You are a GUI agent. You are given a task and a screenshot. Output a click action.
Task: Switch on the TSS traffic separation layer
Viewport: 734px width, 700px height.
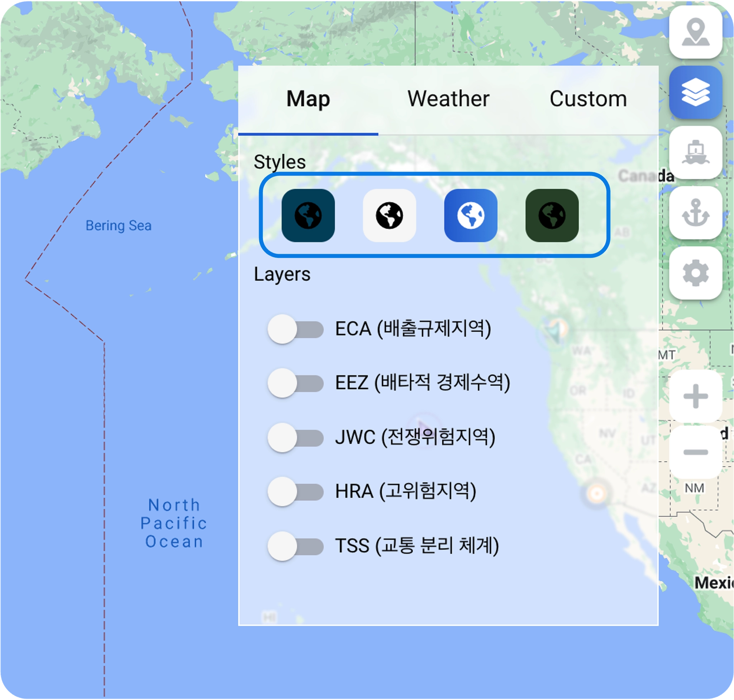point(295,546)
